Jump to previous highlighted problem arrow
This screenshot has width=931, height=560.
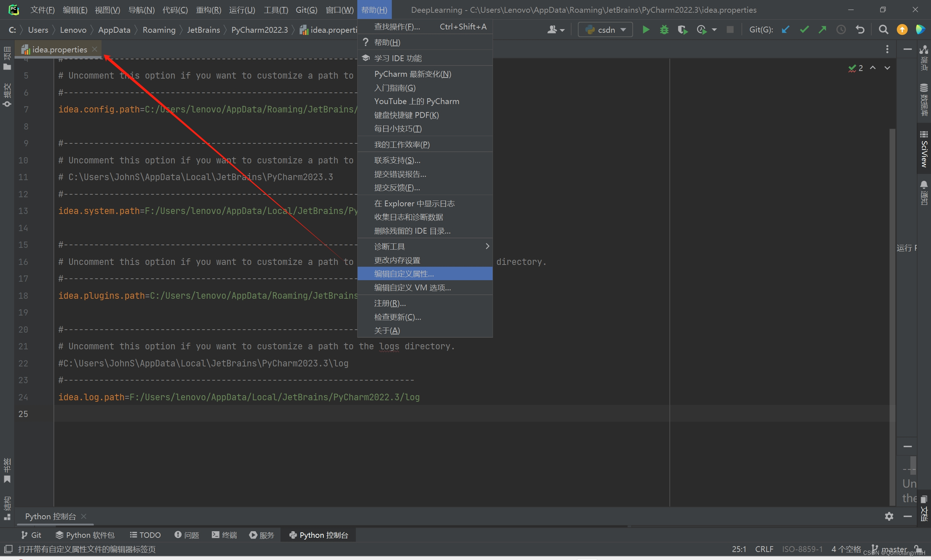click(x=872, y=68)
